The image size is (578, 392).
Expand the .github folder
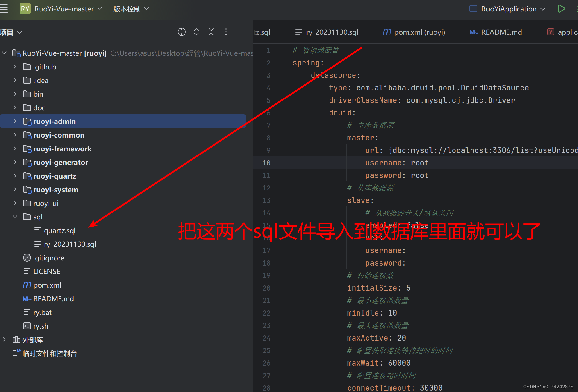pos(15,67)
